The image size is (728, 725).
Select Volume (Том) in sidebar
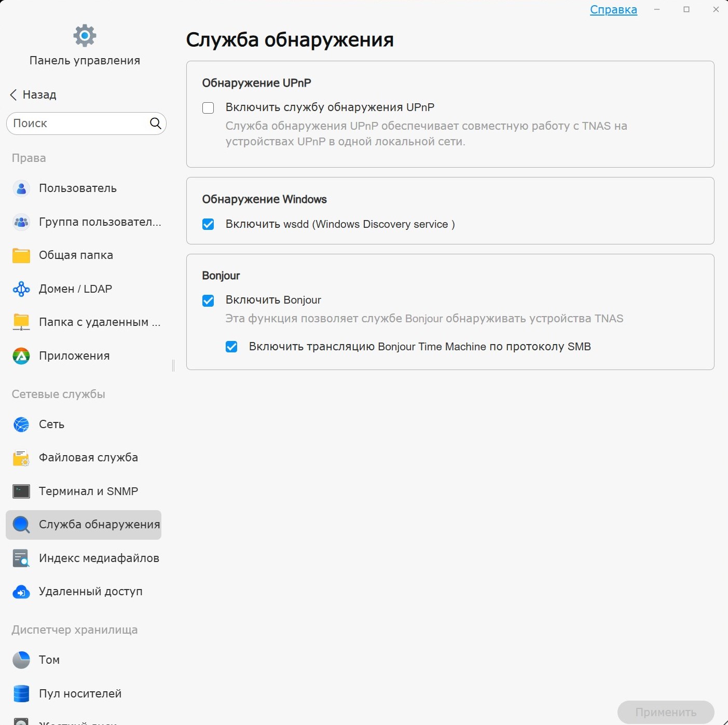49,660
